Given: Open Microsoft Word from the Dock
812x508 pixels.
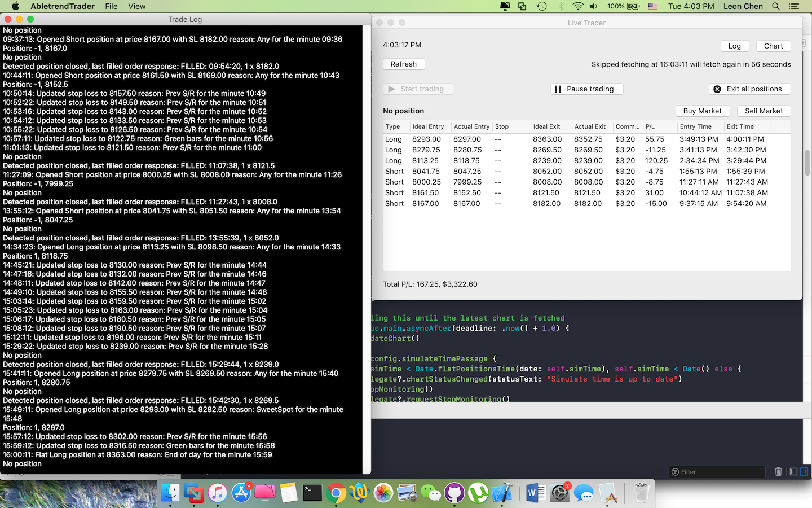Looking at the screenshot, I should click(535, 492).
